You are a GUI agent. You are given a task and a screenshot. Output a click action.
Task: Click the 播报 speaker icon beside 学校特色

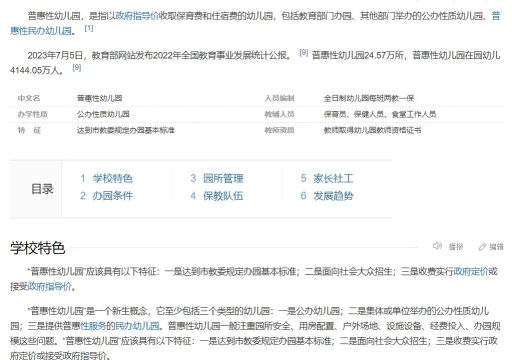point(437,246)
